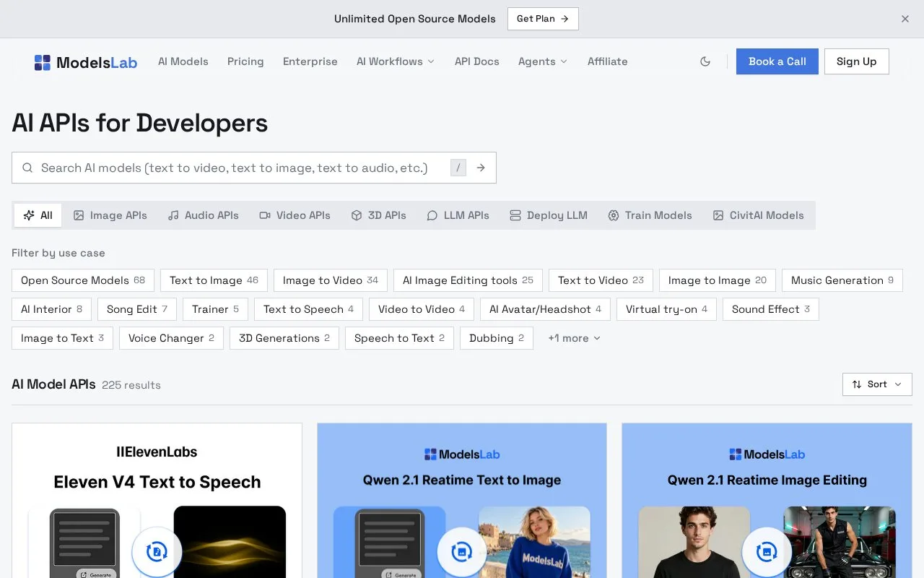Select the All tab

pos(38,215)
